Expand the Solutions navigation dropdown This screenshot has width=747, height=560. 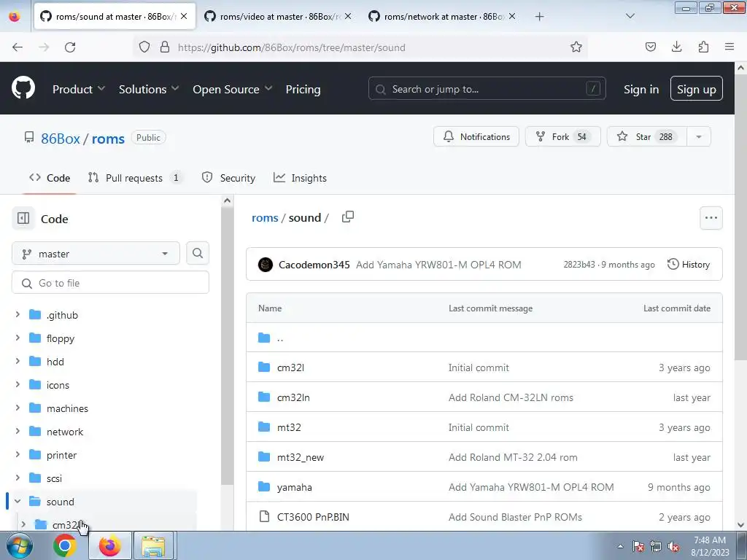coord(149,89)
